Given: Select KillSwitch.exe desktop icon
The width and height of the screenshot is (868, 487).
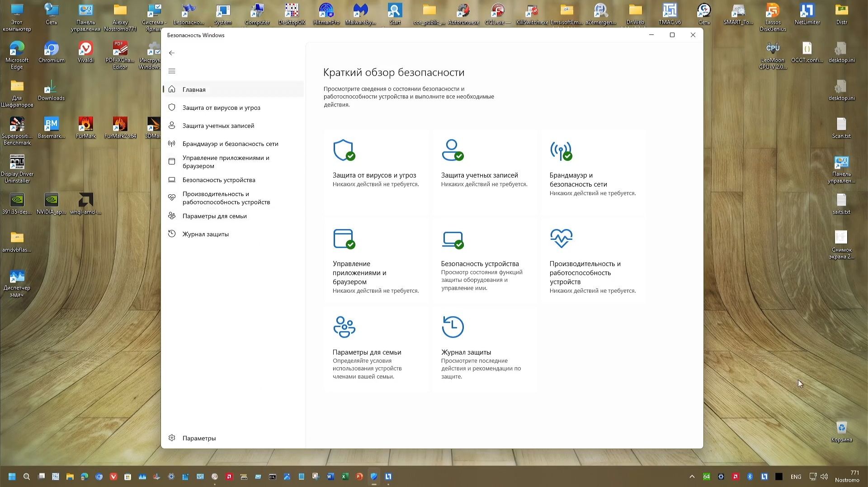Looking at the screenshot, I should click(532, 14).
